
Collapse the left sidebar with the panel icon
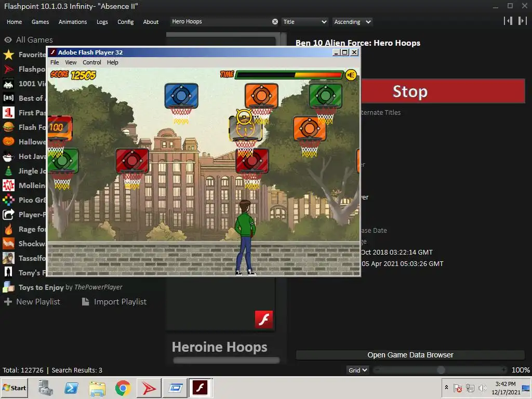(508, 21)
